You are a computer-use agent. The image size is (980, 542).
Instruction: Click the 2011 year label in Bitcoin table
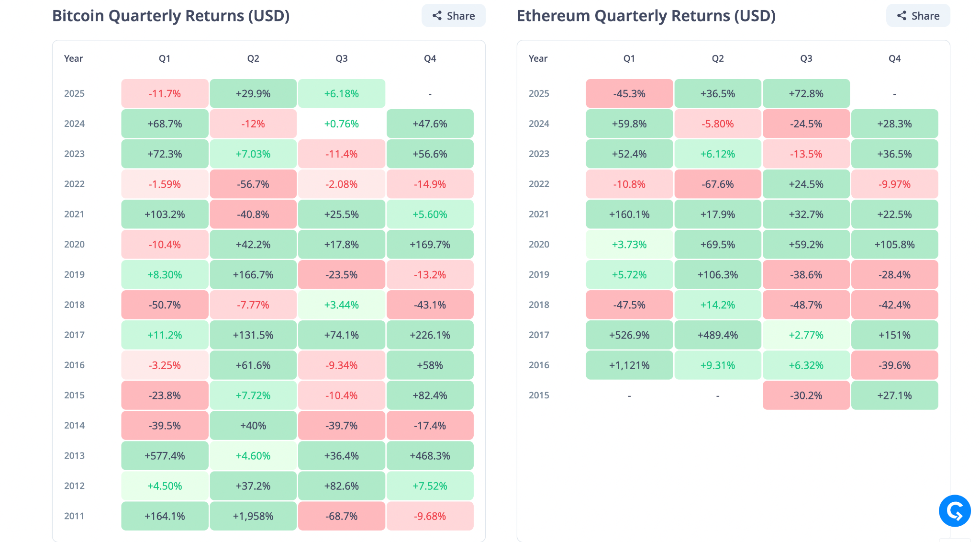click(x=74, y=516)
